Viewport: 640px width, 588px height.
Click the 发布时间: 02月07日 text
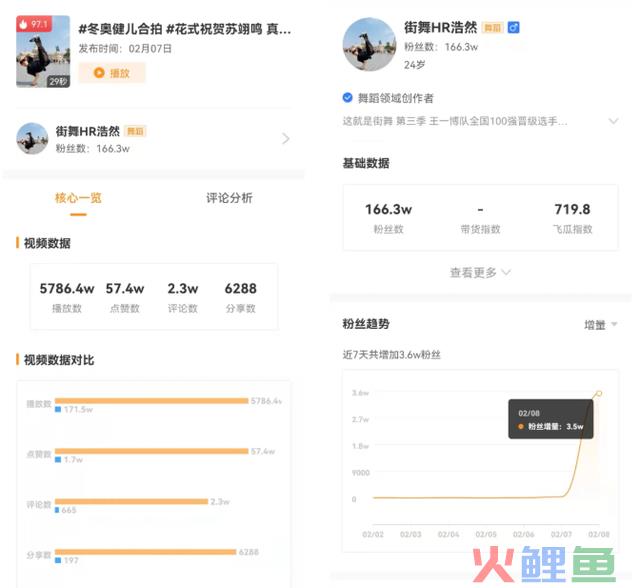125,49
